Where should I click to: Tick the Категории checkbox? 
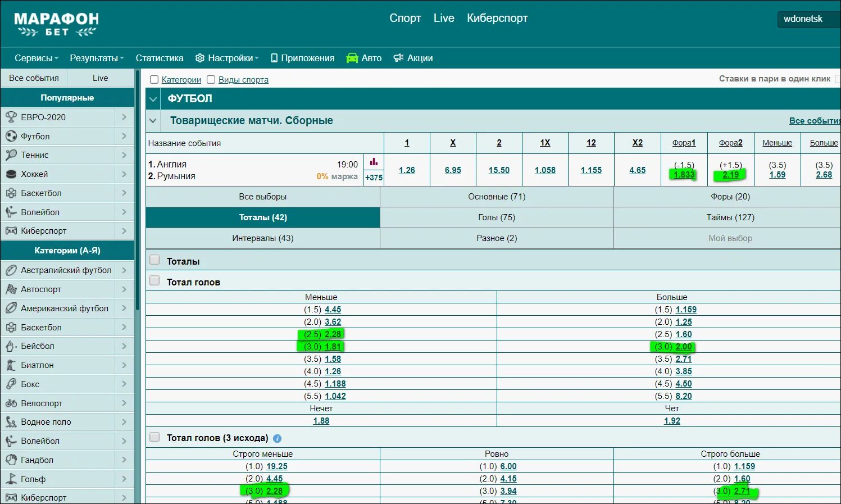[x=154, y=80]
